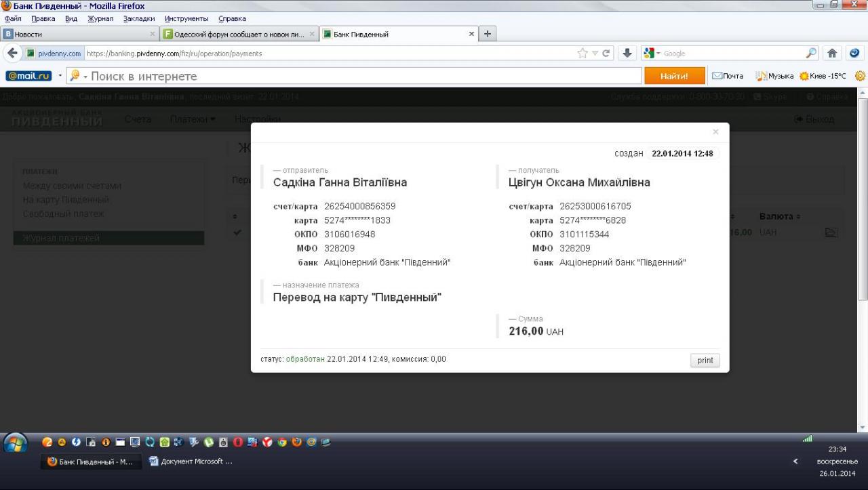Activate Банк Пивденный Firefox taskbar button
Screen dimensions: 868x490
[92, 462]
